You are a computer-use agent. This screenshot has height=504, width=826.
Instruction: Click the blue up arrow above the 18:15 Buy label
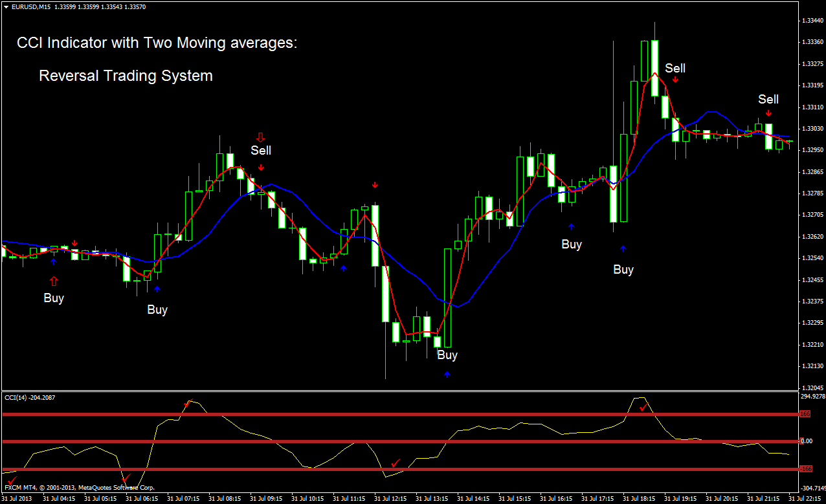(x=623, y=248)
